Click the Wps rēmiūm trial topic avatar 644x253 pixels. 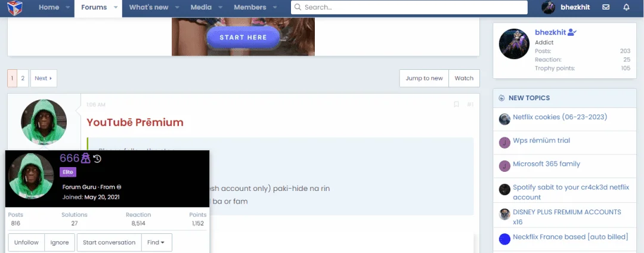504,143
